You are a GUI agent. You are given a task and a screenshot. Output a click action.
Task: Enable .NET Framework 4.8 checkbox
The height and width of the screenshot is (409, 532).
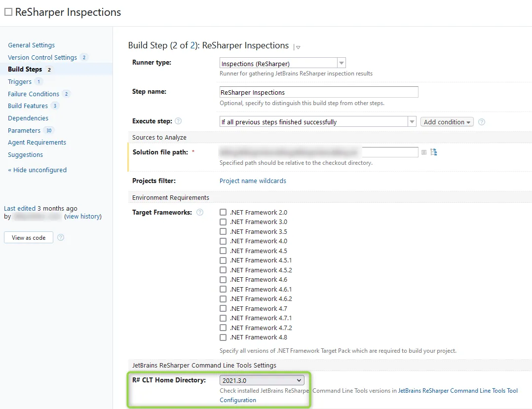click(x=223, y=337)
